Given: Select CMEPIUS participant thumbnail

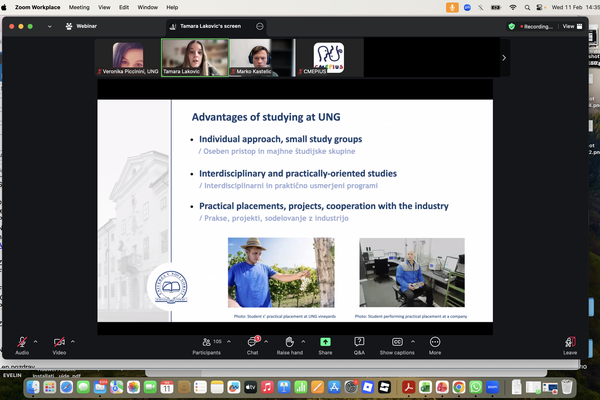Looking at the screenshot, I should click(x=330, y=57).
